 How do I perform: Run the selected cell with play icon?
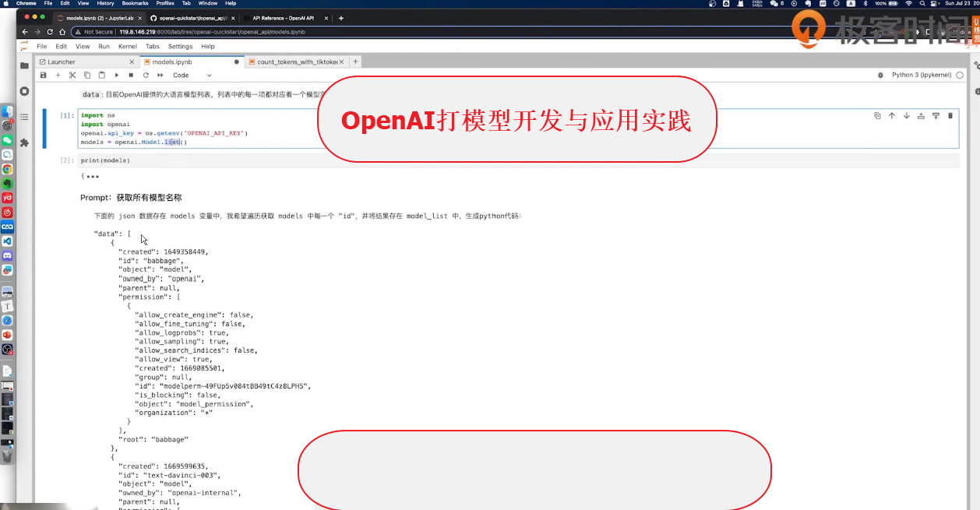[x=117, y=76]
